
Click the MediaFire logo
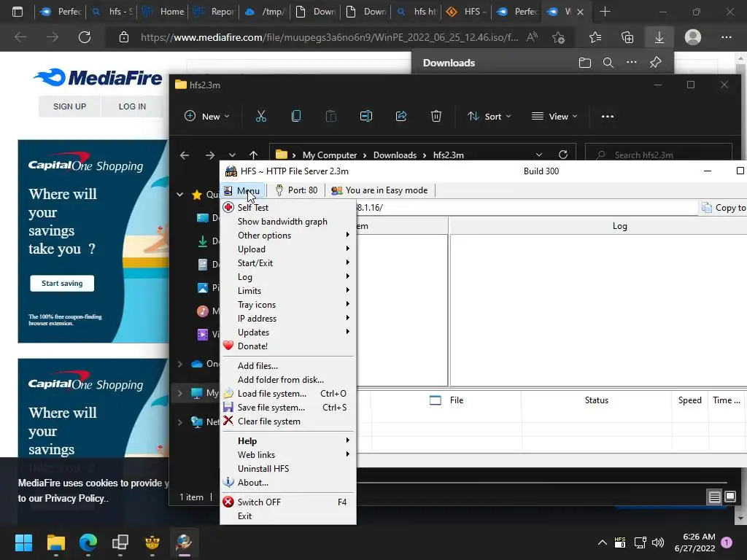click(x=97, y=77)
